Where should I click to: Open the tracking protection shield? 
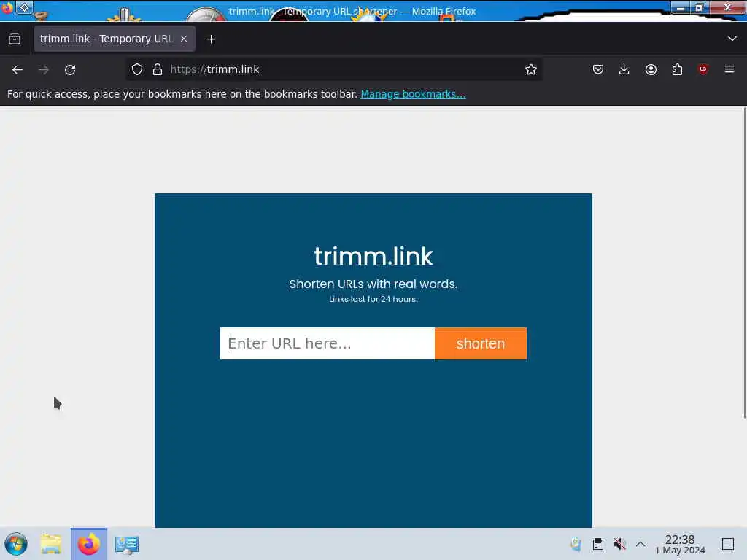137,69
